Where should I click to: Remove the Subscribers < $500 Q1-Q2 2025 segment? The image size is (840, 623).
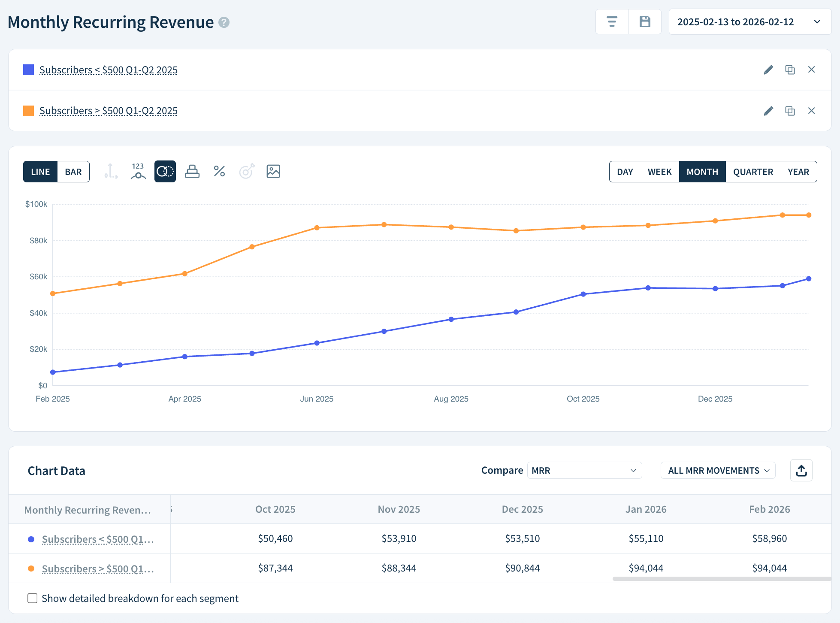click(x=812, y=70)
